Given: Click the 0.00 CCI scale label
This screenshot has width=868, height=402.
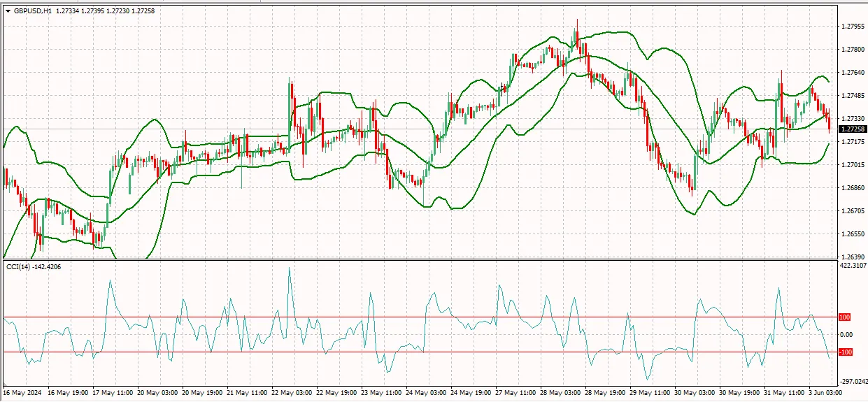Looking at the screenshot, I should (x=846, y=335).
